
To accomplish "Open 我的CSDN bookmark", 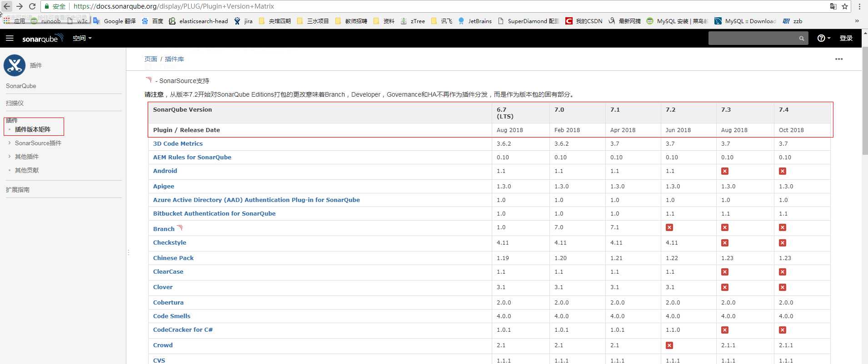I will point(584,21).
